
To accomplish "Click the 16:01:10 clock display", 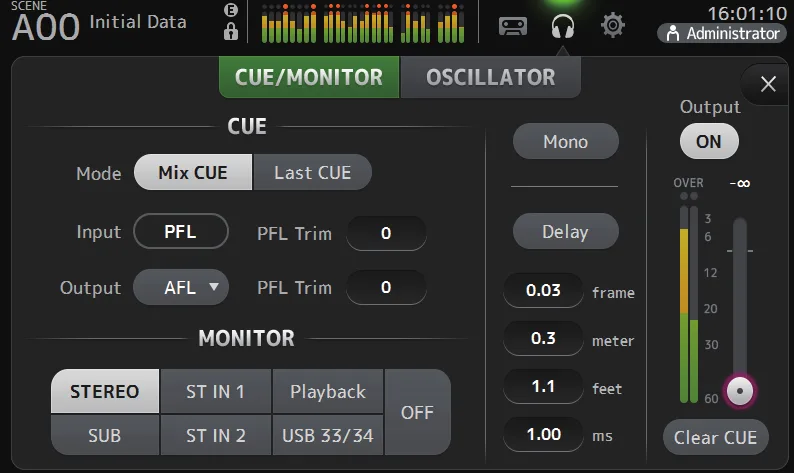I will (746, 13).
